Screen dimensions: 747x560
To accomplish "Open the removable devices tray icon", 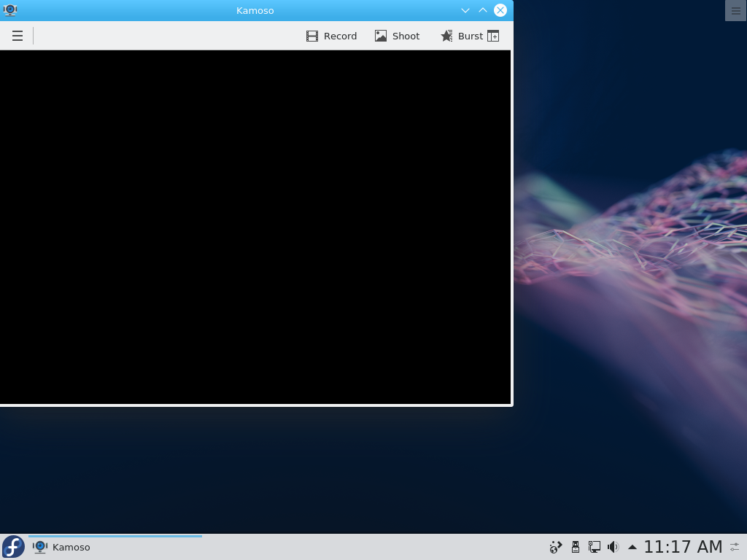I will coord(576,547).
